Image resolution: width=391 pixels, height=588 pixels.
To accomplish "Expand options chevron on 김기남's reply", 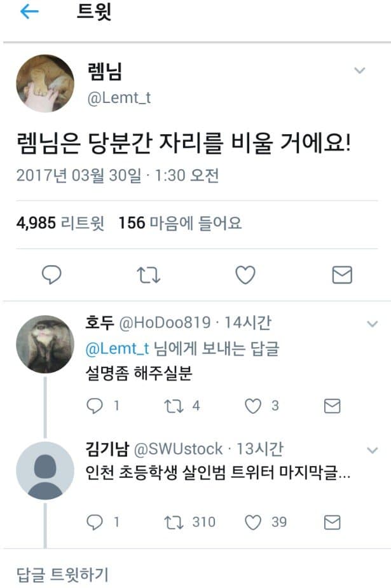I will (373, 451).
